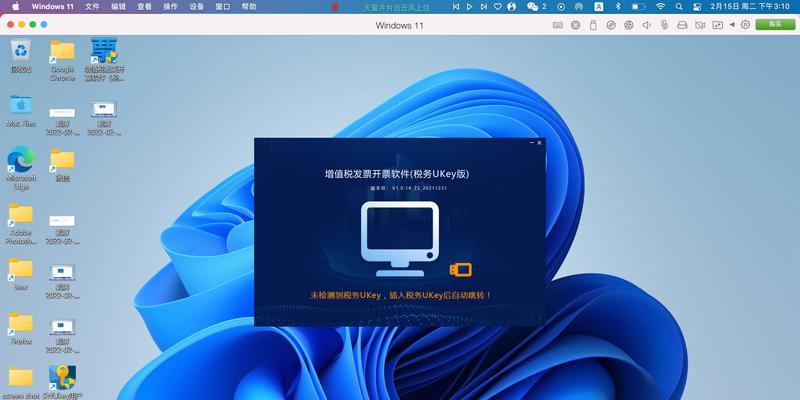Click the Windows 11 window title

tap(399, 25)
